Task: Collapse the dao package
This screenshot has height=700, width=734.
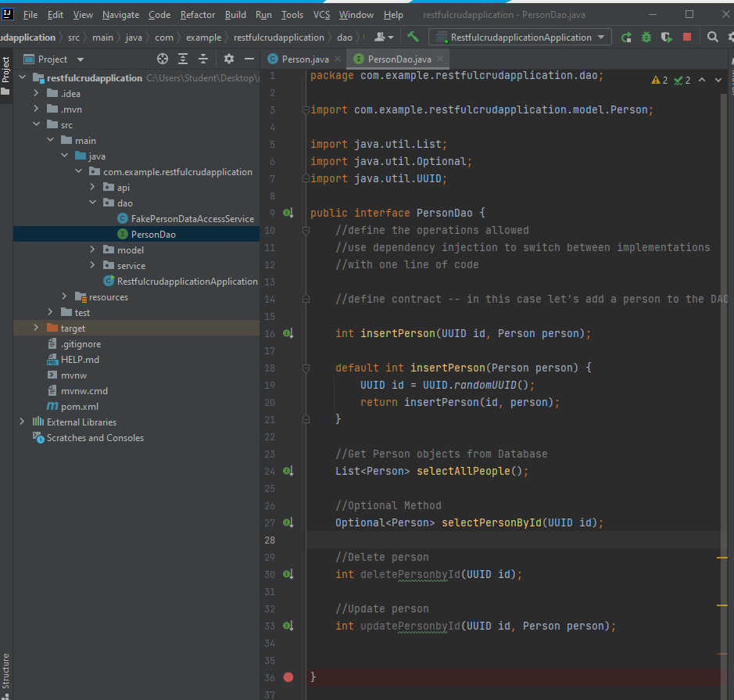Action: [92, 203]
